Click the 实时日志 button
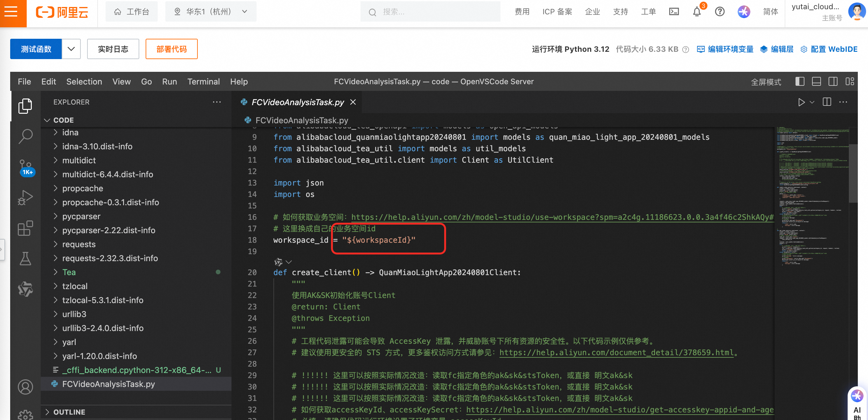Viewport: 868px width, 420px height. (x=113, y=49)
